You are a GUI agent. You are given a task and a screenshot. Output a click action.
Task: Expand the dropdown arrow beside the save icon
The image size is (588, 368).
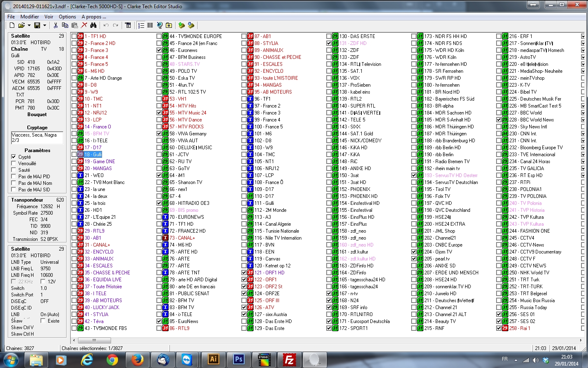[x=44, y=25]
